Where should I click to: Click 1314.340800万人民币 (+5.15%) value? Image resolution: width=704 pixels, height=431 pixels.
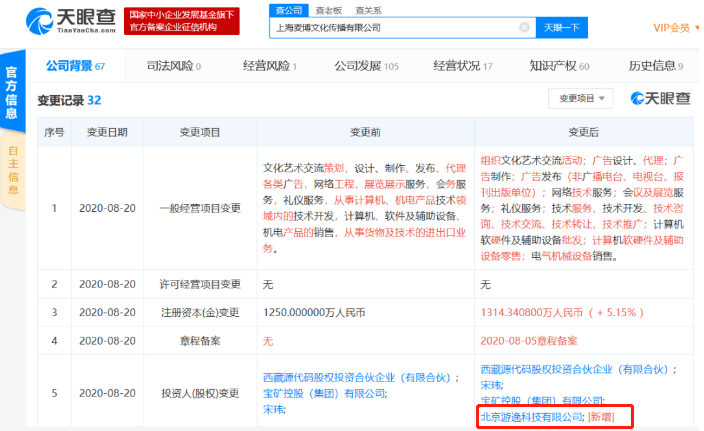pos(562,312)
